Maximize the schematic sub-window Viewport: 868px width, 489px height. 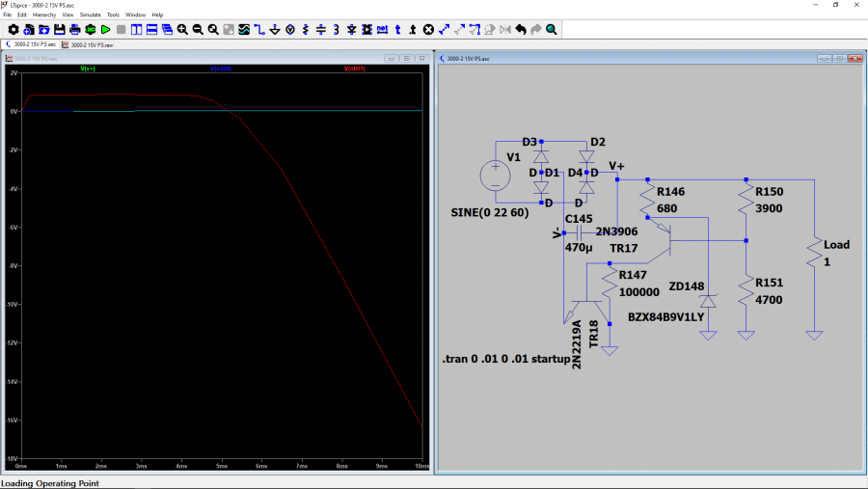click(840, 59)
